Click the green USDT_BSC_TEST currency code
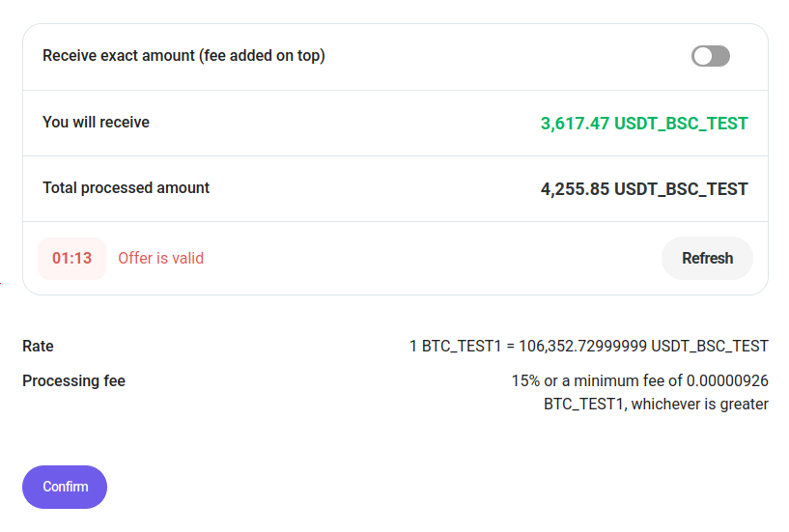This screenshot has height=532, width=789. (681, 124)
